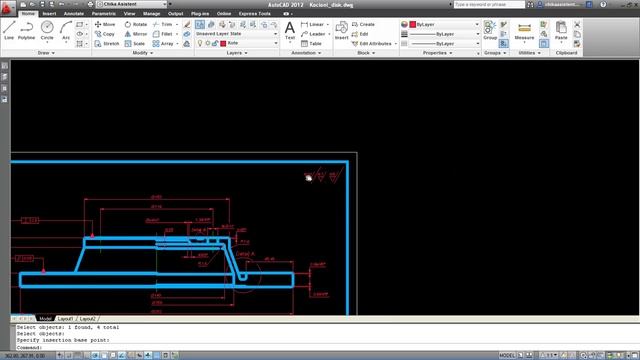
Task: Activate the Move command
Action: pos(105,24)
